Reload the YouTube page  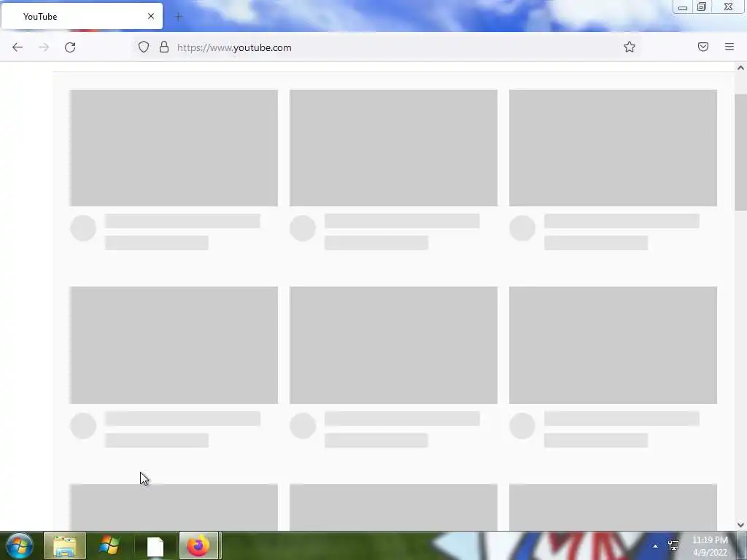pyautogui.click(x=70, y=47)
